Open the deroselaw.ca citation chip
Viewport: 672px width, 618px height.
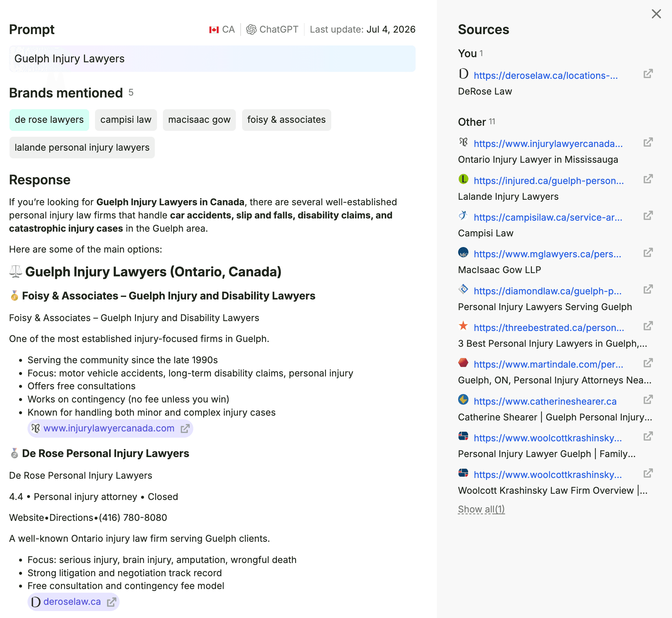click(73, 602)
